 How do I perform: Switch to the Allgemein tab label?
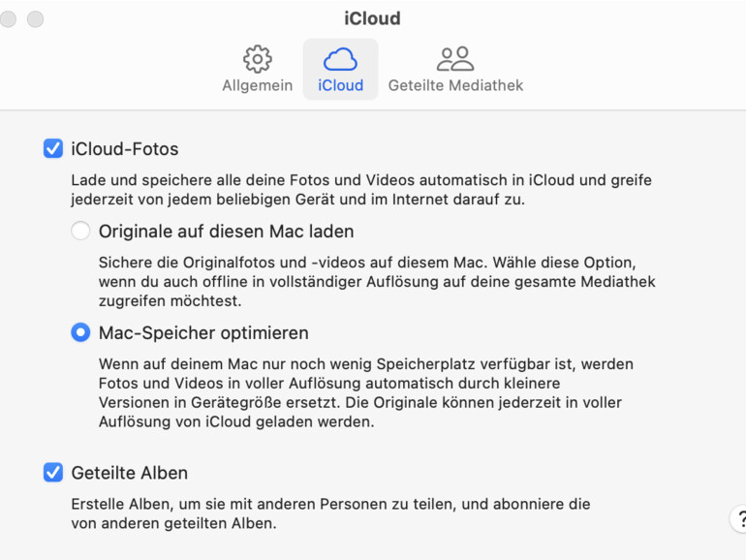[x=257, y=85]
